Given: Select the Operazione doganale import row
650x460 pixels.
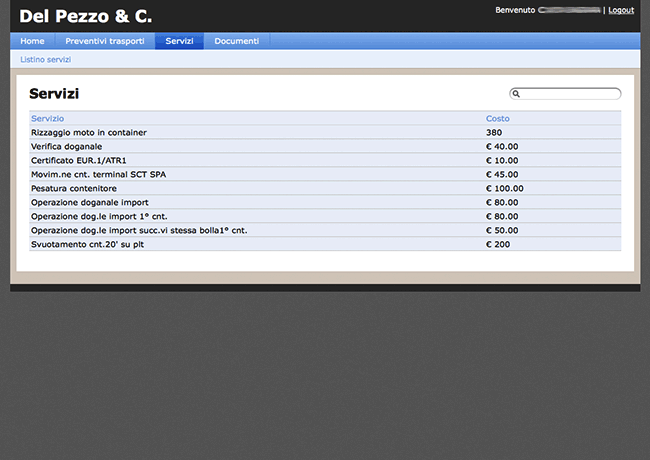Looking at the screenshot, I should (x=89, y=202).
